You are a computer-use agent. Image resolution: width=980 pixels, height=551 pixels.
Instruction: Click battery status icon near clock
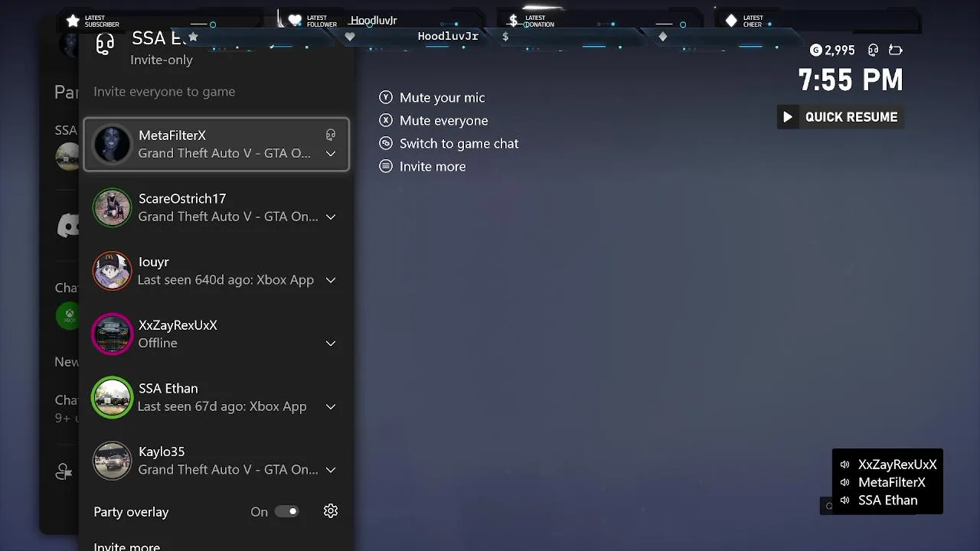(895, 51)
